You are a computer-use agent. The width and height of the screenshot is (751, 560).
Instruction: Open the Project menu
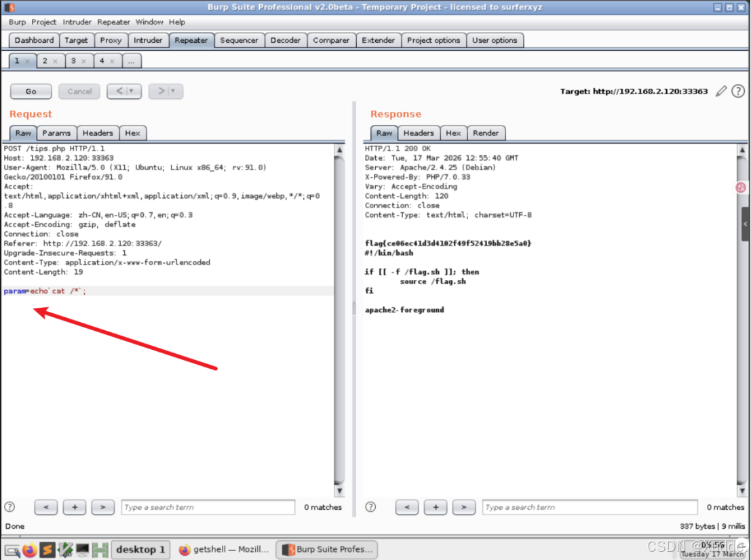43,22
